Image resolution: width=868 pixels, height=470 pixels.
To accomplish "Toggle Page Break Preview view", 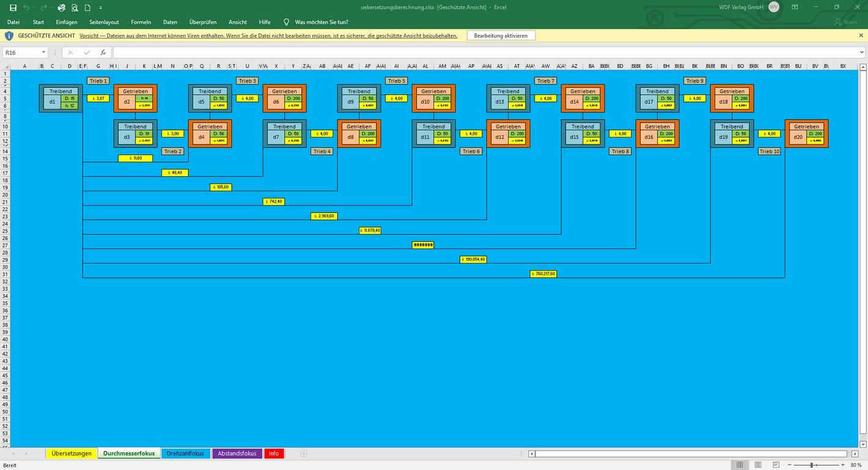I will click(x=776, y=465).
